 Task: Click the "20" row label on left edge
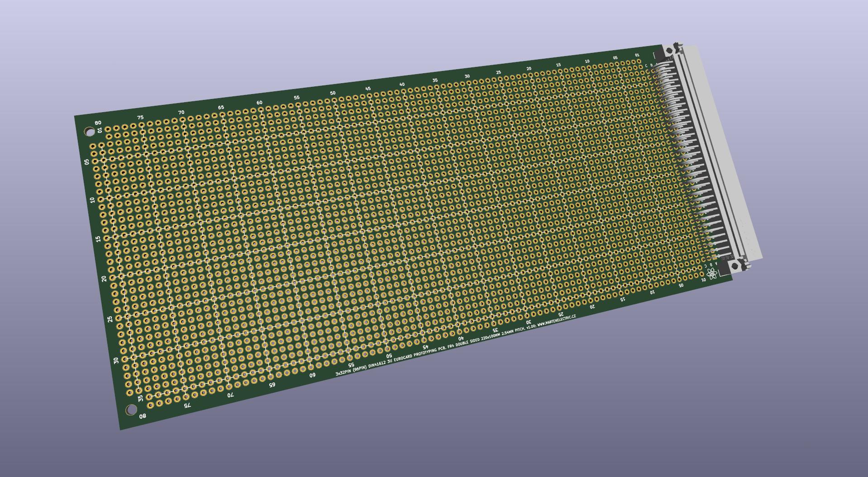pos(105,279)
